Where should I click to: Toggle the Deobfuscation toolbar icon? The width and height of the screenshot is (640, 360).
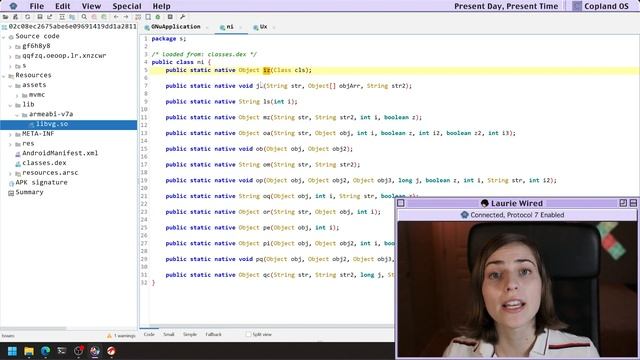(x=138, y=17)
